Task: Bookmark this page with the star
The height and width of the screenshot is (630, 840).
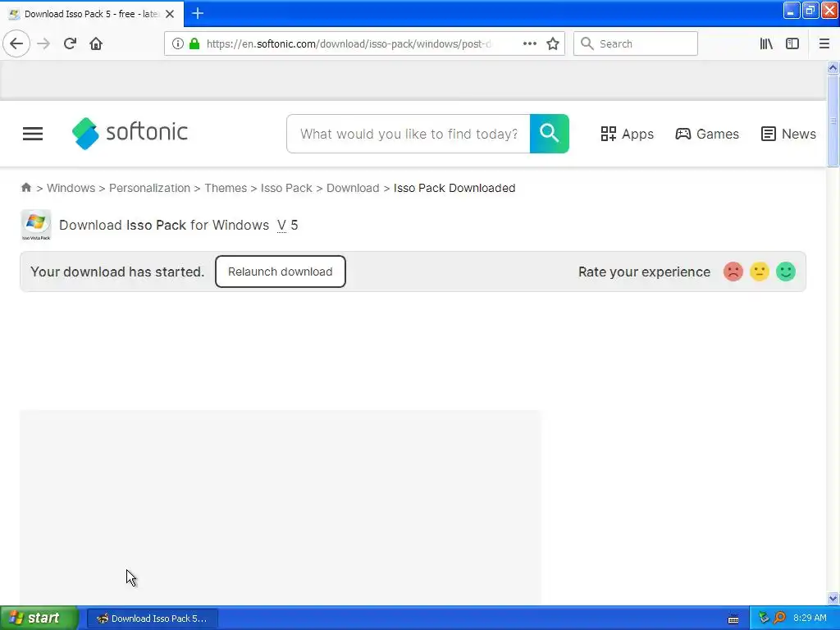Action: (553, 44)
